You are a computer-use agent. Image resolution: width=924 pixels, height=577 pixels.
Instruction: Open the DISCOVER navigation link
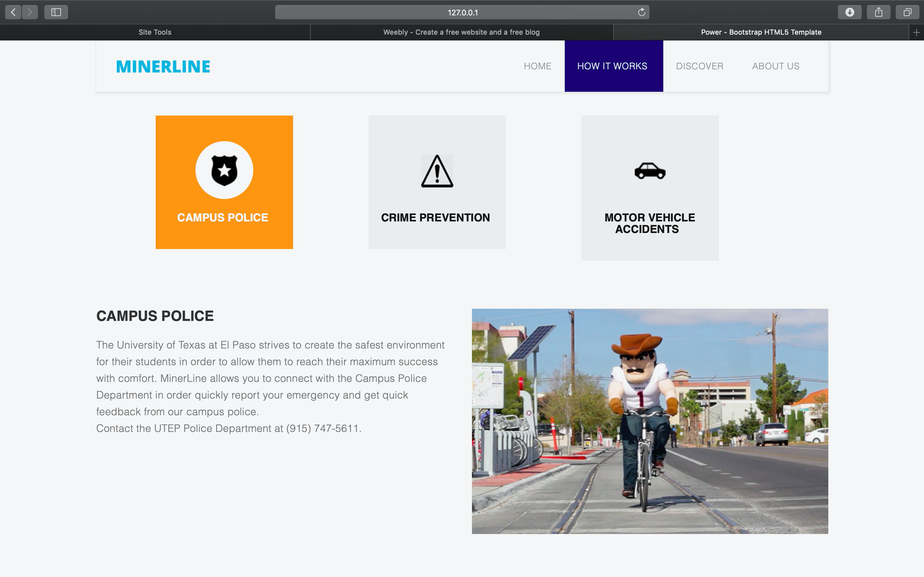699,66
